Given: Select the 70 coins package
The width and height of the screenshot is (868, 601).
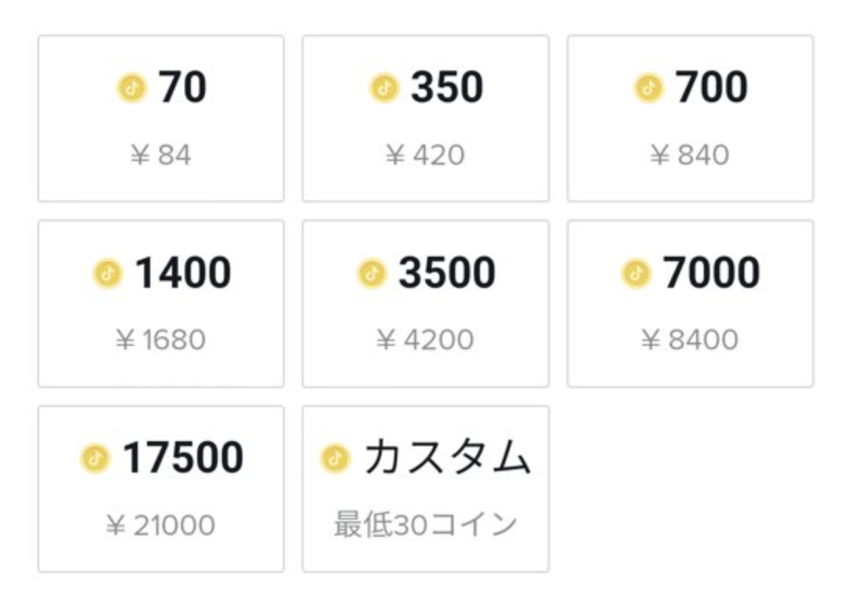Looking at the screenshot, I should [x=161, y=118].
